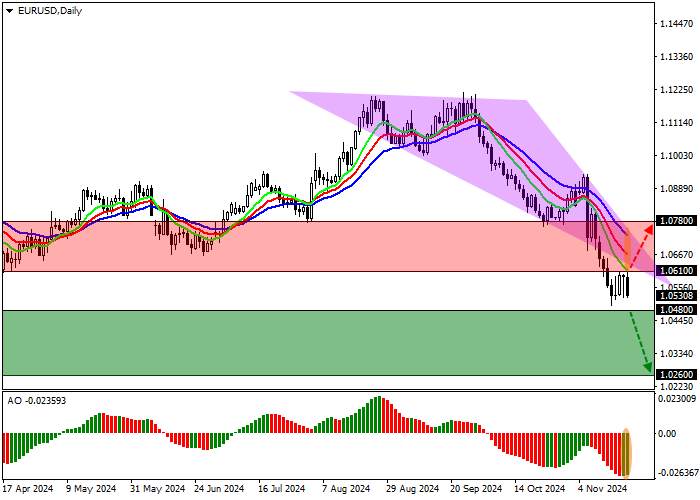Click the current price label 1.05308
This screenshot has height=500, width=700.
pos(677,296)
